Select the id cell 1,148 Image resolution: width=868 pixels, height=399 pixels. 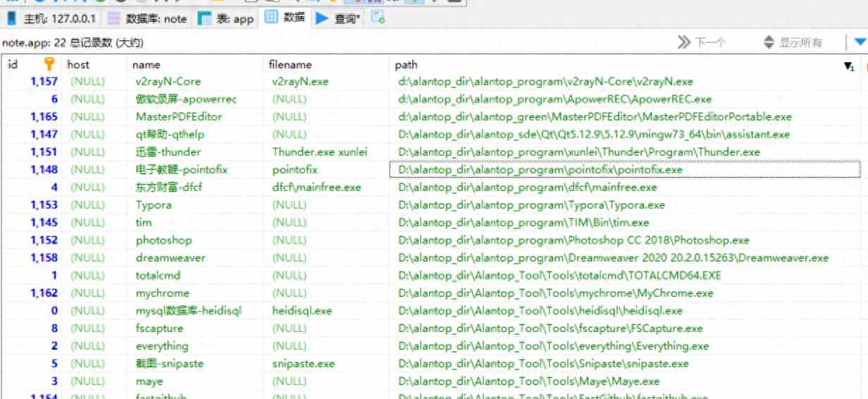[x=44, y=170]
